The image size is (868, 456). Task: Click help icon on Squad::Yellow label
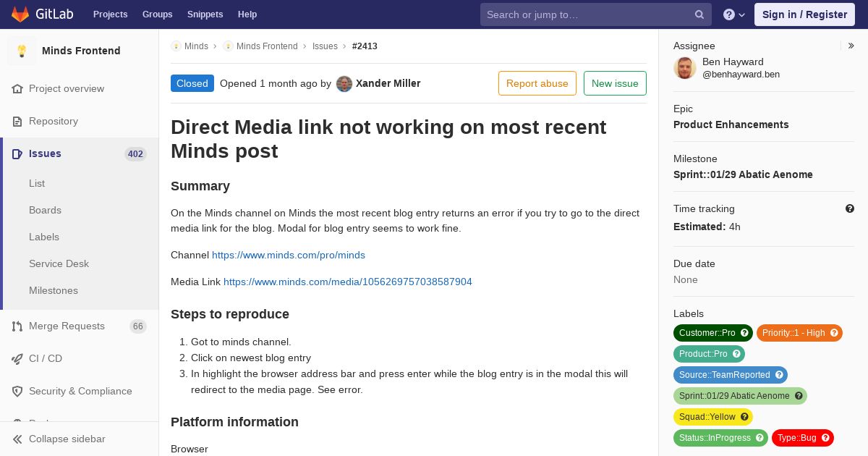click(x=744, y=417)
